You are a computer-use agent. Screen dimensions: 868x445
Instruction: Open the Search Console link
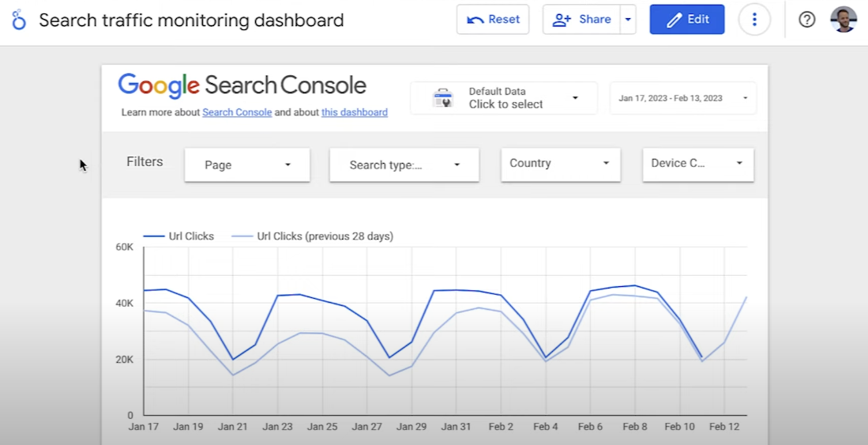[237, 112]
